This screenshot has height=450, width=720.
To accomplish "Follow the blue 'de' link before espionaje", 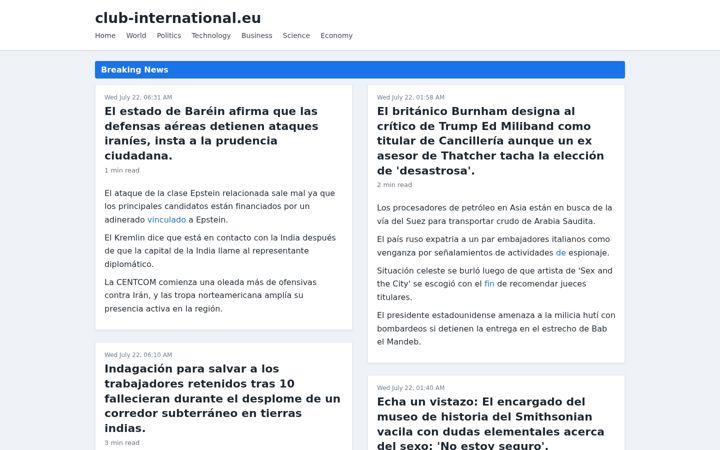I will point(561,253).
